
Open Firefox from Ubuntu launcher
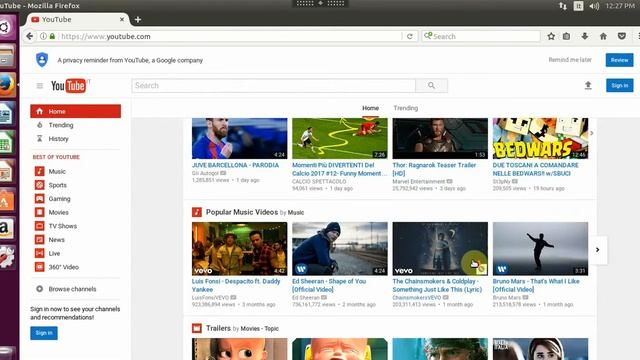click(7, 84)
